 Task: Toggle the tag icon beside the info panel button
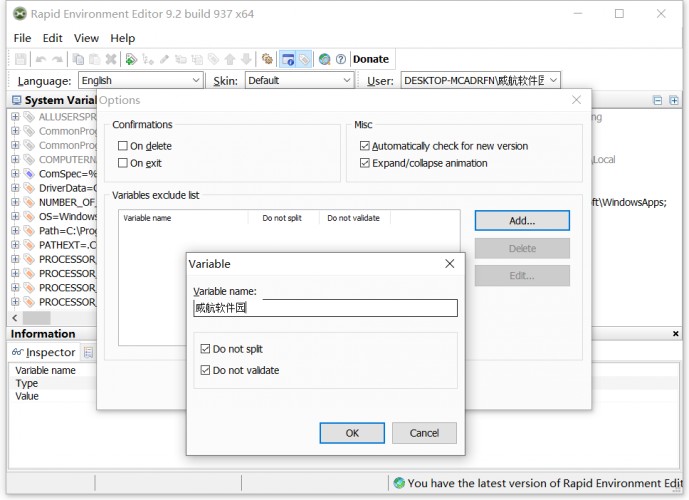(304, 59)
